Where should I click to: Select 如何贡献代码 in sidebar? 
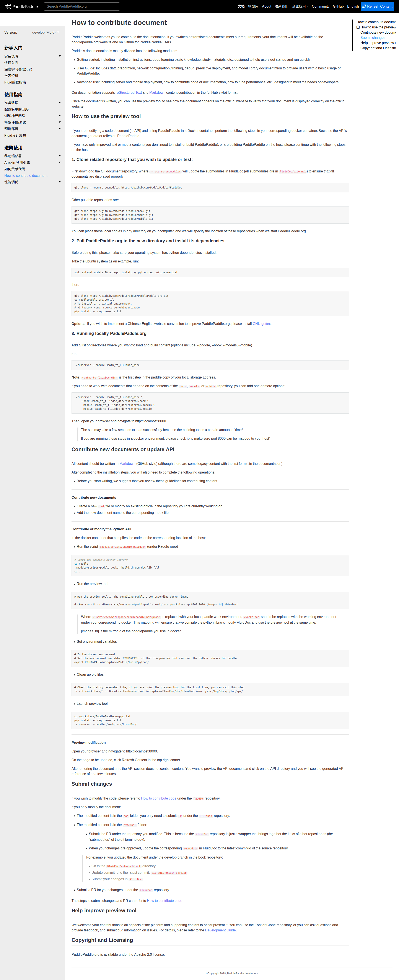pyautogui.click(x=15, y=169)
